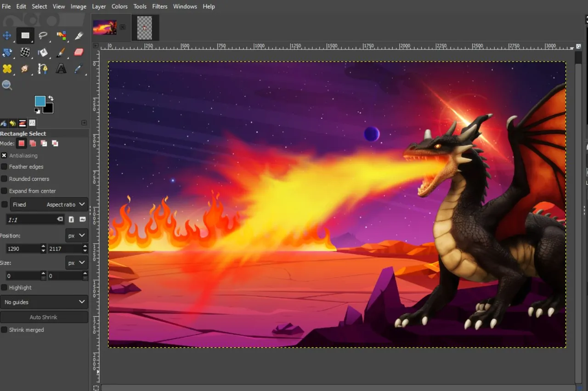Open the No guides dropdown
Image resolution: width=588 pixels, height=391 pixels.
tap(44, 302)
